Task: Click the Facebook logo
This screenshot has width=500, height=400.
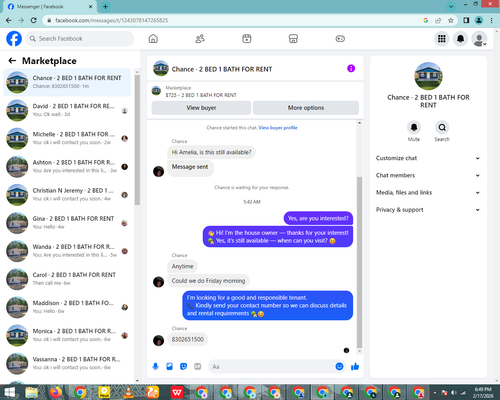Action: pyautogui.click(x=14, y=39)
